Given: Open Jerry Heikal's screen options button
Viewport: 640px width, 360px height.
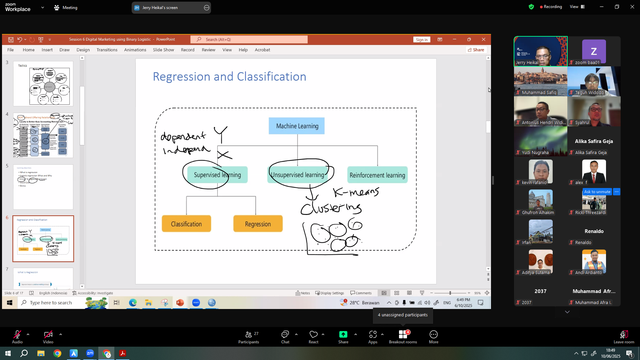Looking at the screenshot, I should [x=207, y=7].
